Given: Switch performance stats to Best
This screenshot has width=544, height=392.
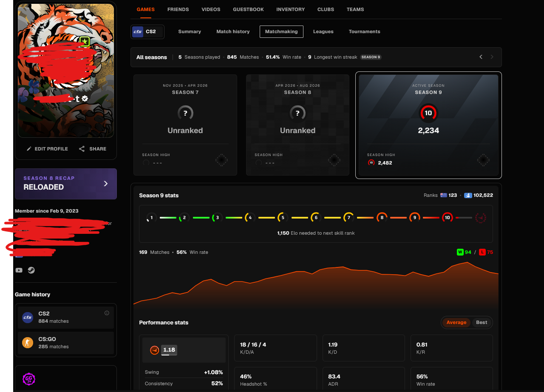Looking at the screenshot, I should pyautogui.click(x=482, y=322).
